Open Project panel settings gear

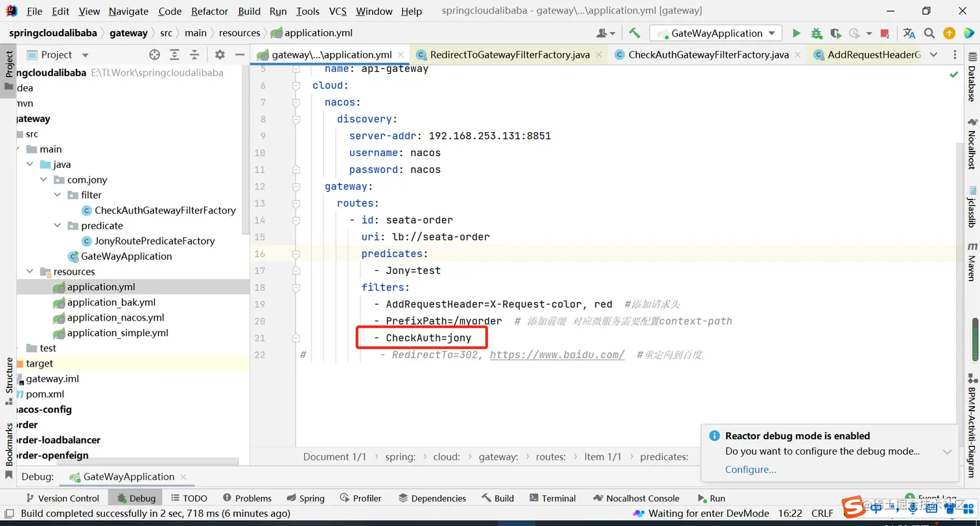click(x=220, y=55)
